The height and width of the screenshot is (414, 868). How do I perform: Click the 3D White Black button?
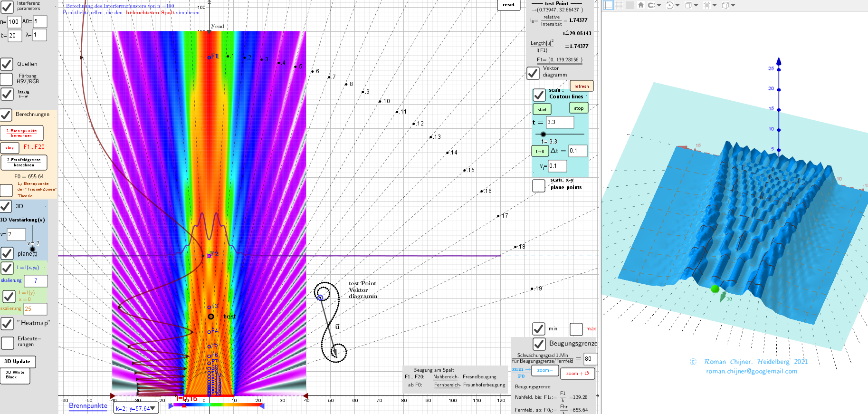(15, 375)
